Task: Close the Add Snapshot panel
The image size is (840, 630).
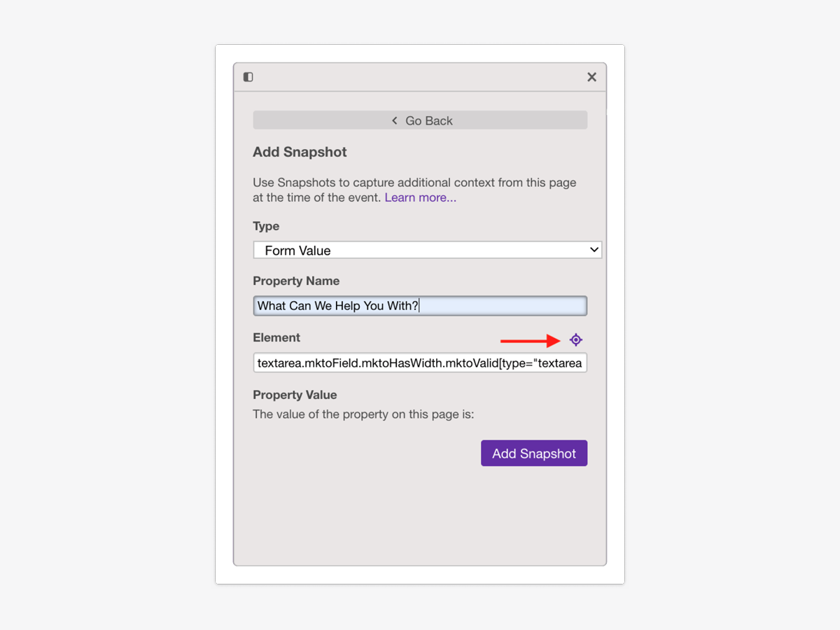Action: pyautogui.click(x=591, y=77)
